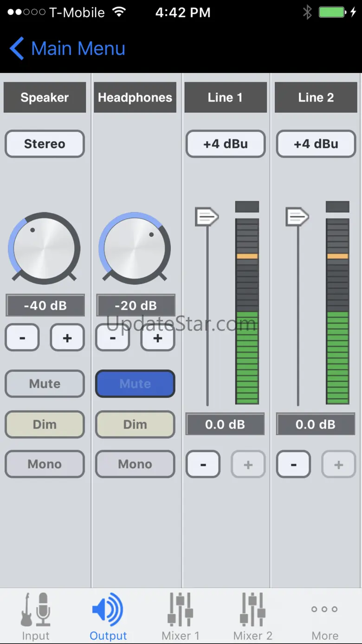Increase Line 2 level with plus button
The image size is (362, 644).
pyautogui.click(x=339, y=464)
